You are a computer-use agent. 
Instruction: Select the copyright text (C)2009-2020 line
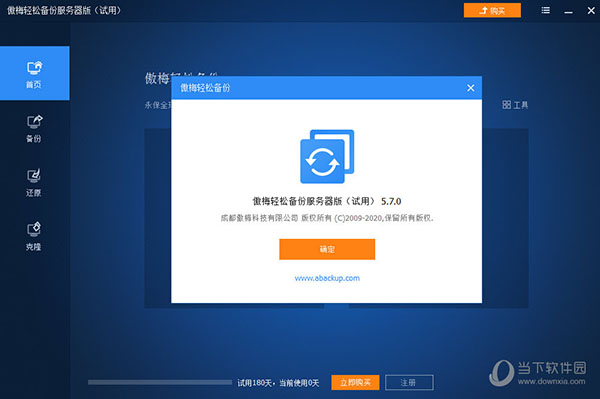pyautogui.click(x=327, y=218)
